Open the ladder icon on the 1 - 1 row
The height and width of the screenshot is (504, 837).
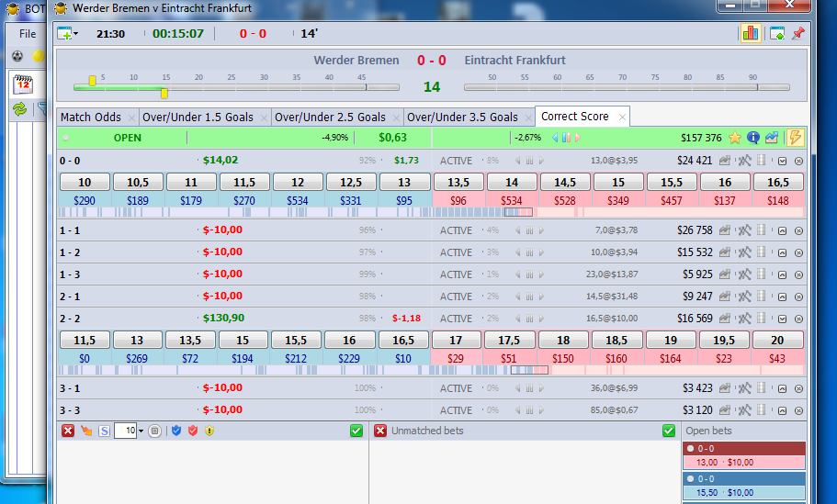coord(762,230)
